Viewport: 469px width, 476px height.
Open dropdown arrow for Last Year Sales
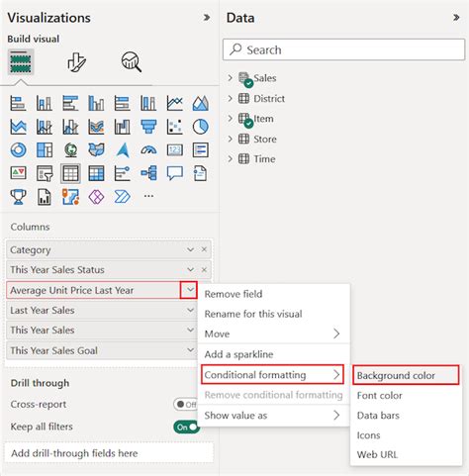tap(190, 310)
